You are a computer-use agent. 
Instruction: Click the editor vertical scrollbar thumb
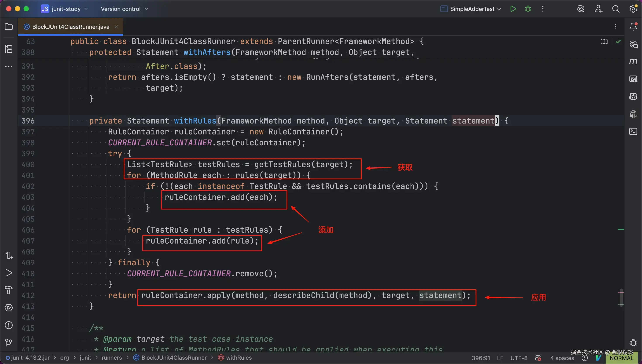tap(621, 297)
